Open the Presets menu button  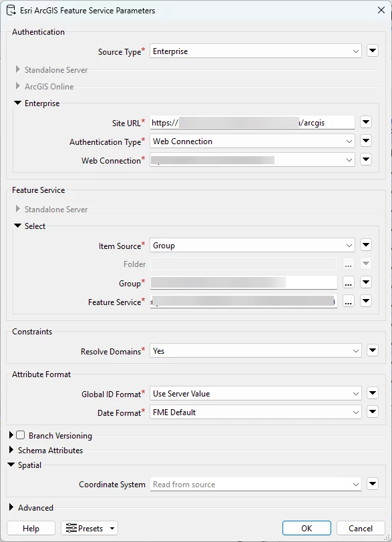click(x=89, y=528)
